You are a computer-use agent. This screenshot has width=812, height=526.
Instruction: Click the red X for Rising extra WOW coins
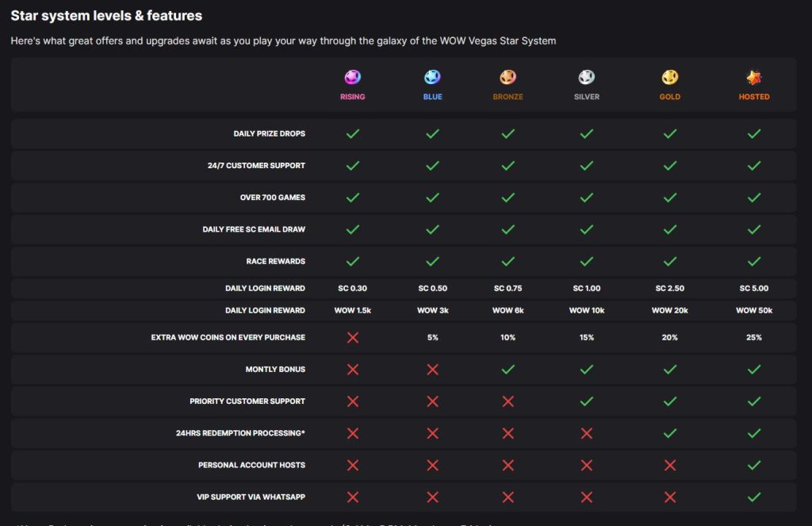point(353,337)
